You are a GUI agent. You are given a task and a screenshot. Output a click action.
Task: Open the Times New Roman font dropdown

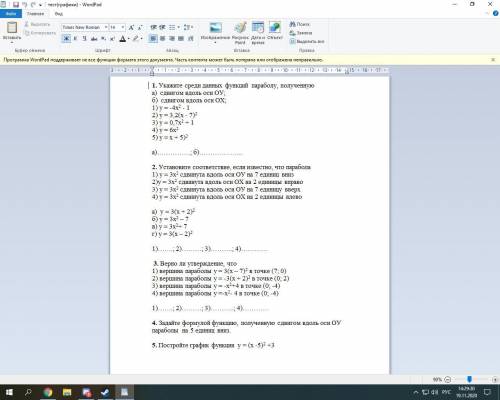[85, 27]
